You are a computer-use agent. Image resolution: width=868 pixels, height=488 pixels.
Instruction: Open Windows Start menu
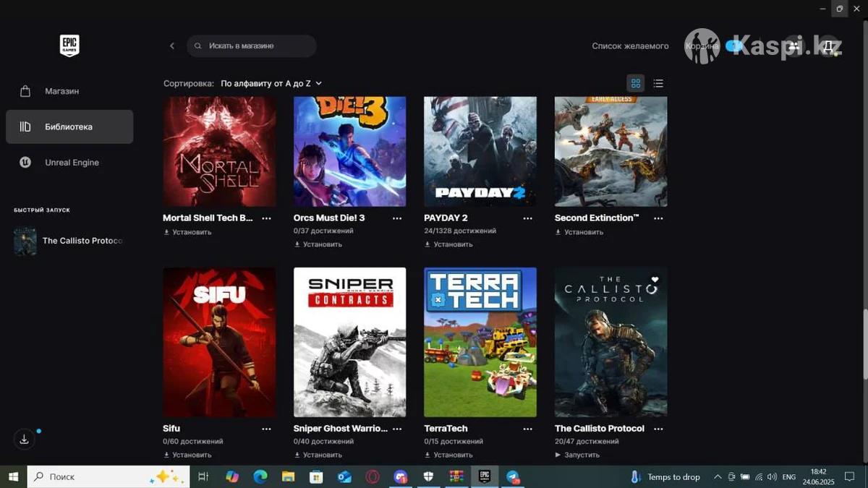tap(13, 476)
